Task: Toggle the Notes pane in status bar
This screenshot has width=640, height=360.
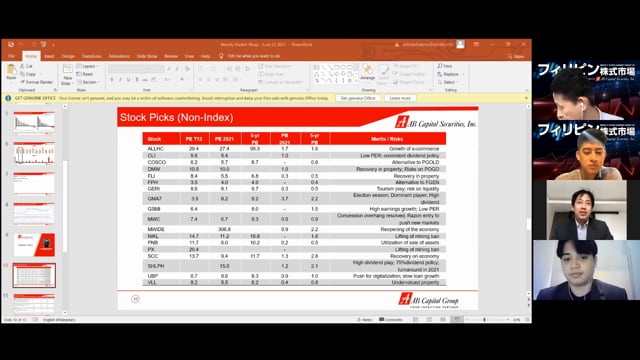Action: (364, 320)
